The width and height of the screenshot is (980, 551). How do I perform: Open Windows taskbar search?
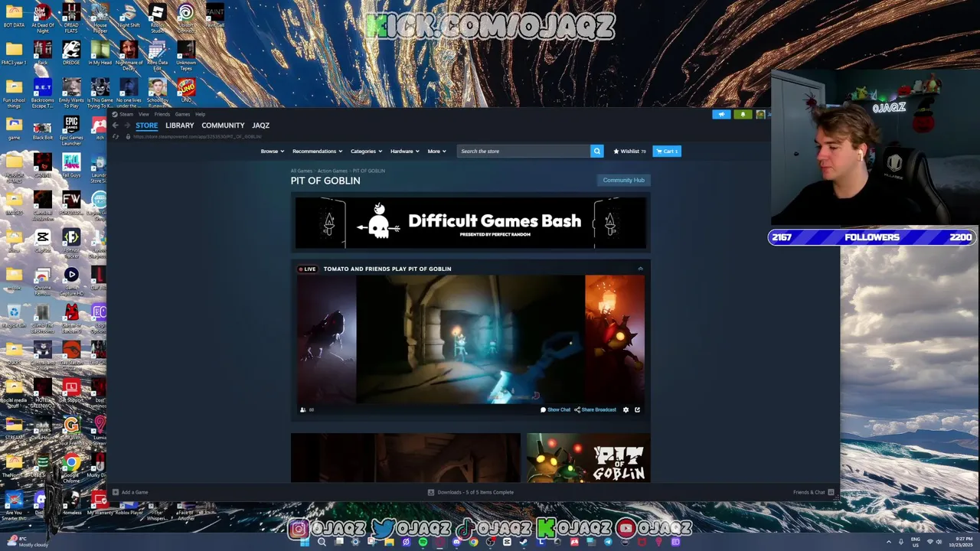(x=322, y=542)
